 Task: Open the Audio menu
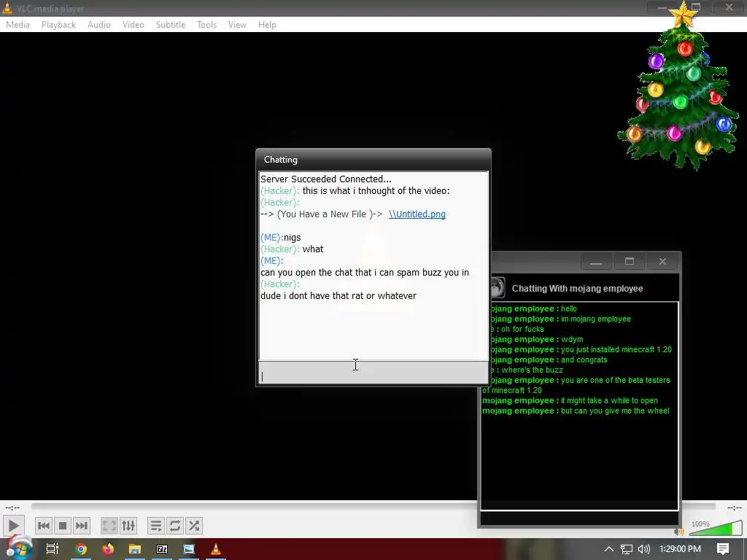(x=99, y=25)
